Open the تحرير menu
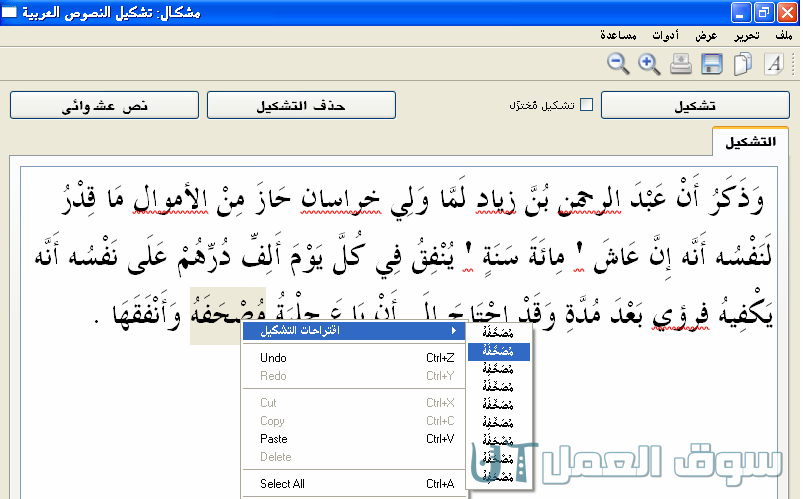 pyautogui.click(x=745, y=36)
